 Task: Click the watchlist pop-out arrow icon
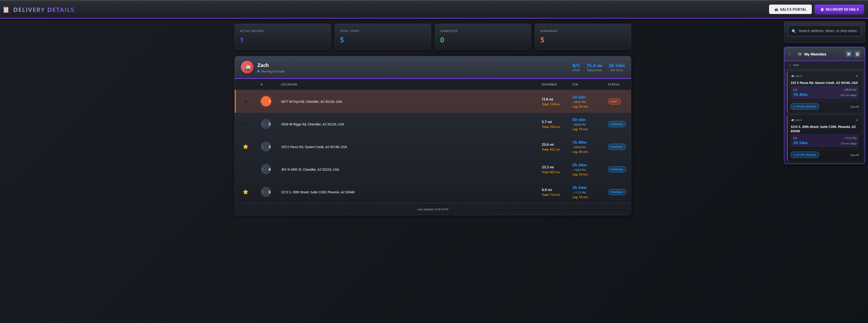(848, 54)
